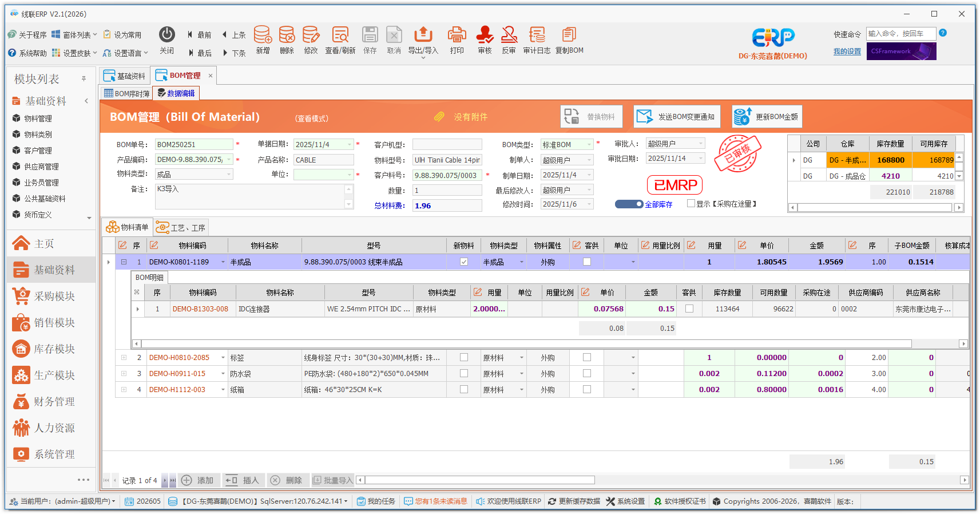This screenshot has width=980, height=514.
Task: Click the 备注 text field
Action: click(255, 196)
